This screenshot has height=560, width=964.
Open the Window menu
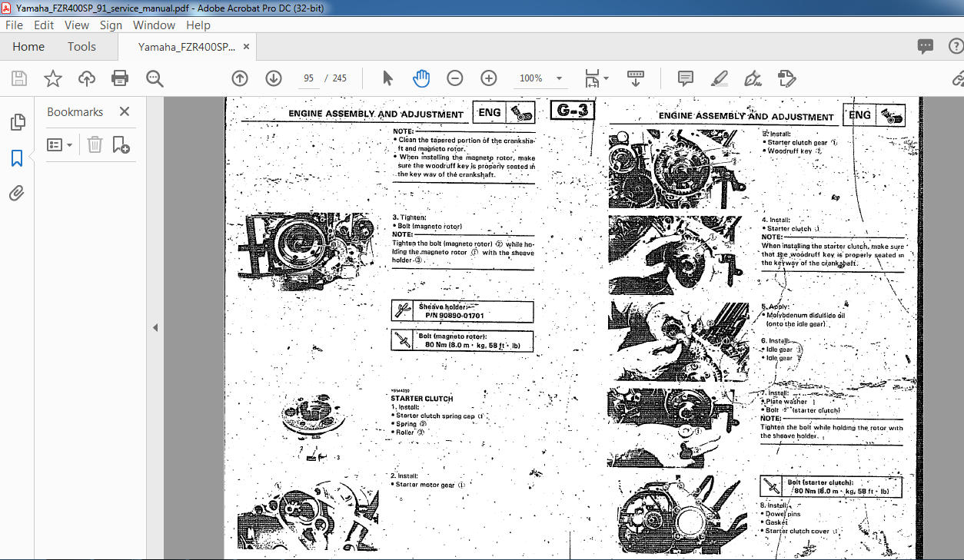(154, 25)
